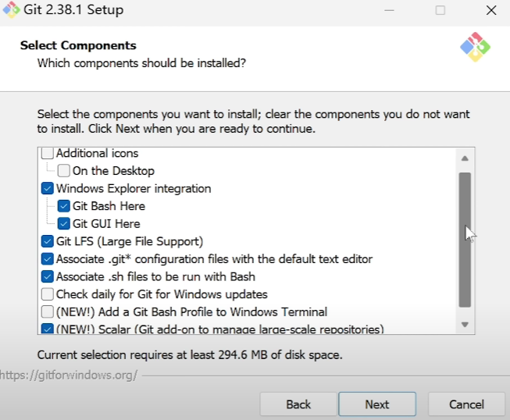Cancel the Git installation
Screen dimensions: 510x420
(466, 404)
